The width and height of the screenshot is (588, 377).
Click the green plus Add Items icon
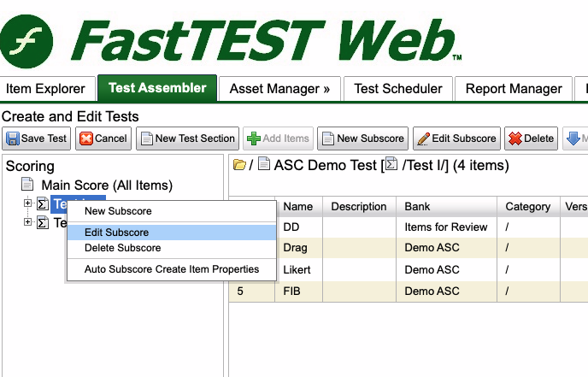[254, 138]
